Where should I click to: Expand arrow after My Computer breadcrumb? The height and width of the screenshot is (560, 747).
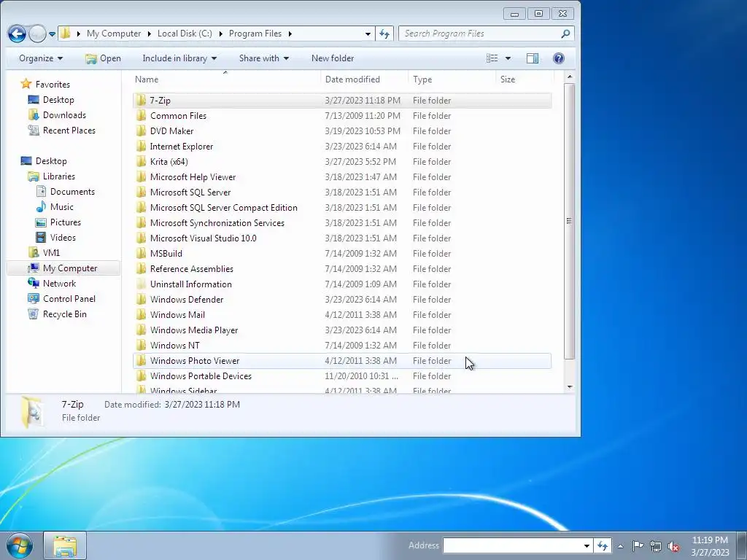click(x=149, y=34)
